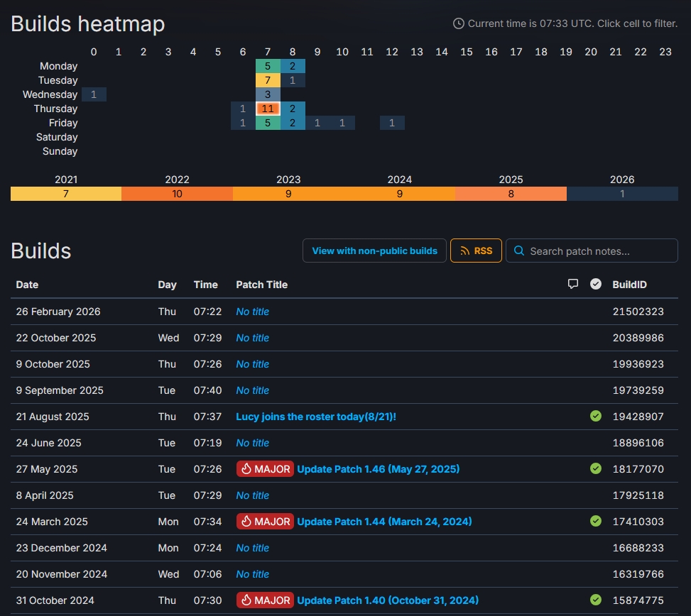Click green checkmark on Lucy roster row

596,416
